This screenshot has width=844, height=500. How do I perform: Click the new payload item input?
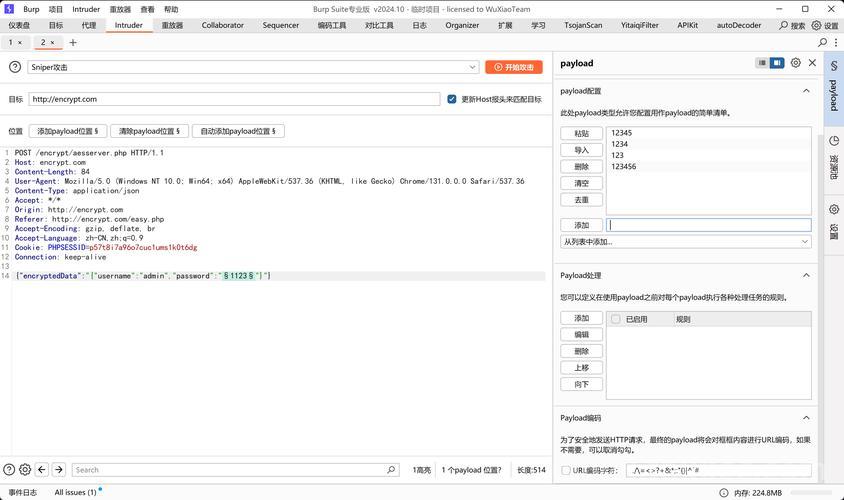click(709, 225)
